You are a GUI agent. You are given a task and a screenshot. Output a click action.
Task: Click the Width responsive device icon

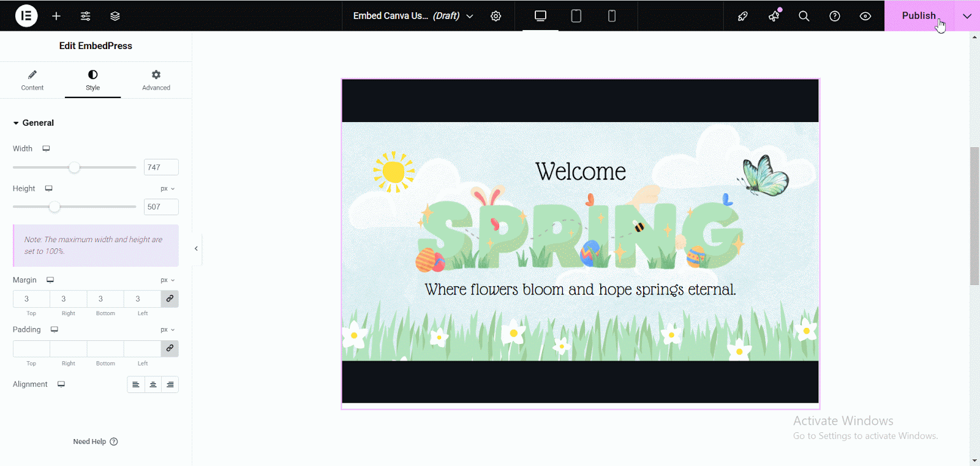point(46,148)
